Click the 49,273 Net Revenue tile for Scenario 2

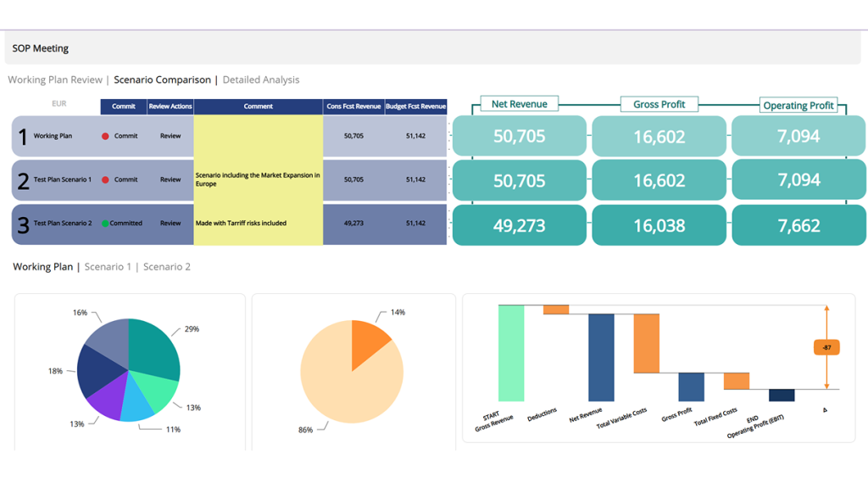[x=519, y=225]
